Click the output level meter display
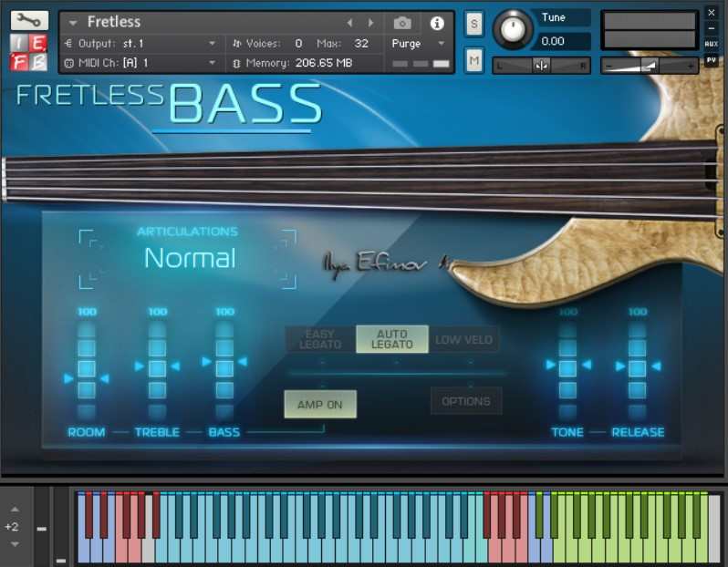This screenshot has height=567, width=728. [650, 30]
